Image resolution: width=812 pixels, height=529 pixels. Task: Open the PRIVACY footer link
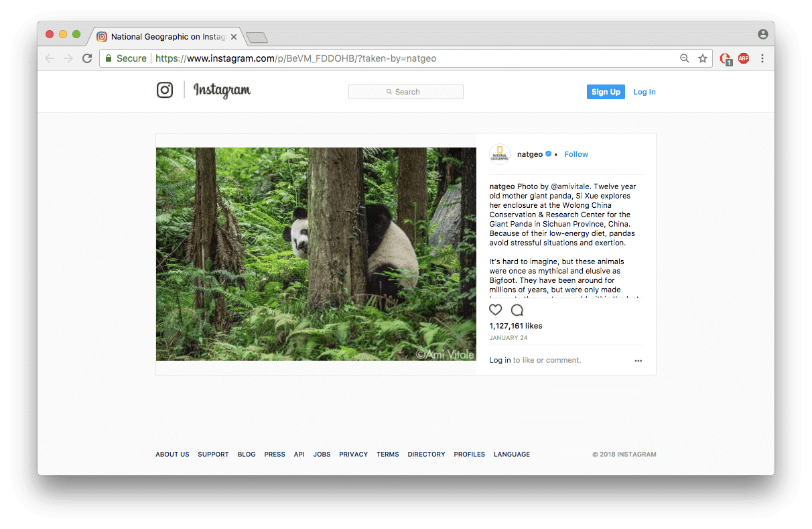pos(353,455)
